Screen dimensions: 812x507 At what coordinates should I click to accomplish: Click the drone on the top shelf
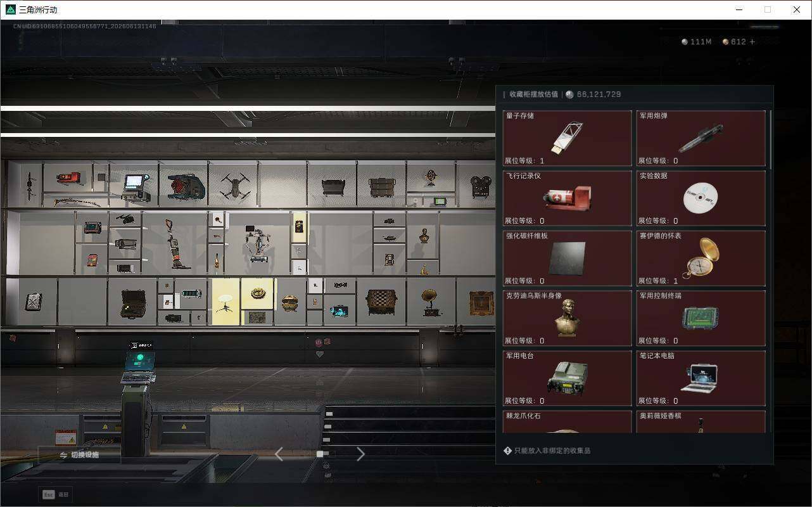tap(235, 186)
